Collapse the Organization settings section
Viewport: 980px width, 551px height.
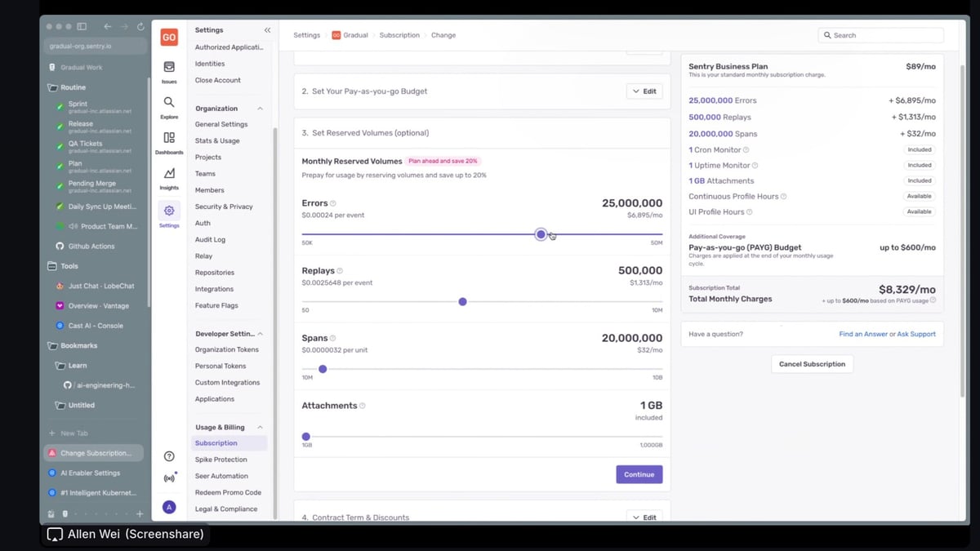pyautogui.click(x=261, y=109)
